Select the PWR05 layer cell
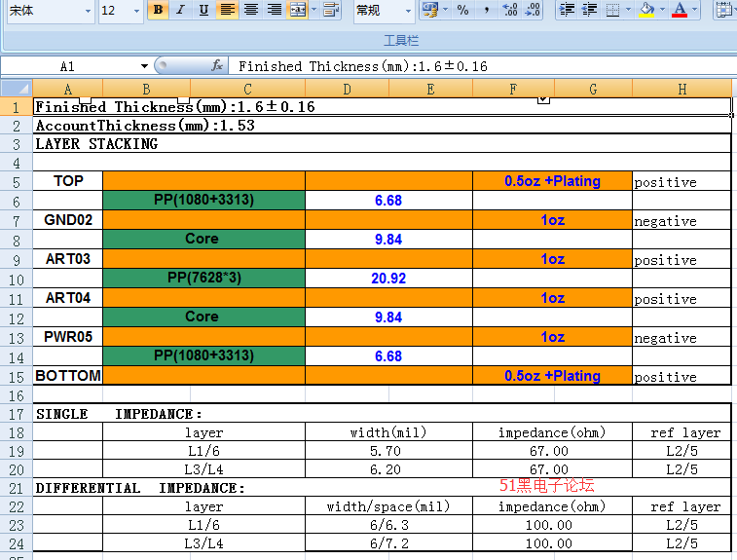Screen dimensions: 737x560 point(68,337)
